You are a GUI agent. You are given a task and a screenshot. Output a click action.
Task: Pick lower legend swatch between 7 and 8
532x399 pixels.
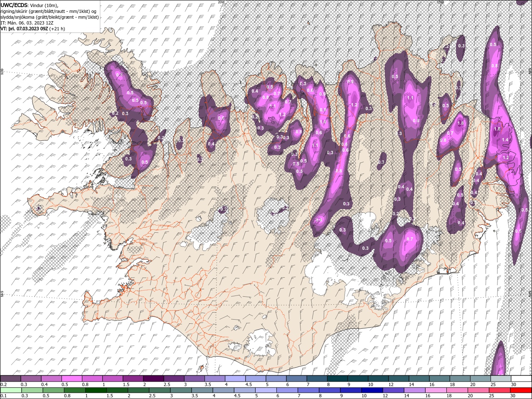click(308, 390)
